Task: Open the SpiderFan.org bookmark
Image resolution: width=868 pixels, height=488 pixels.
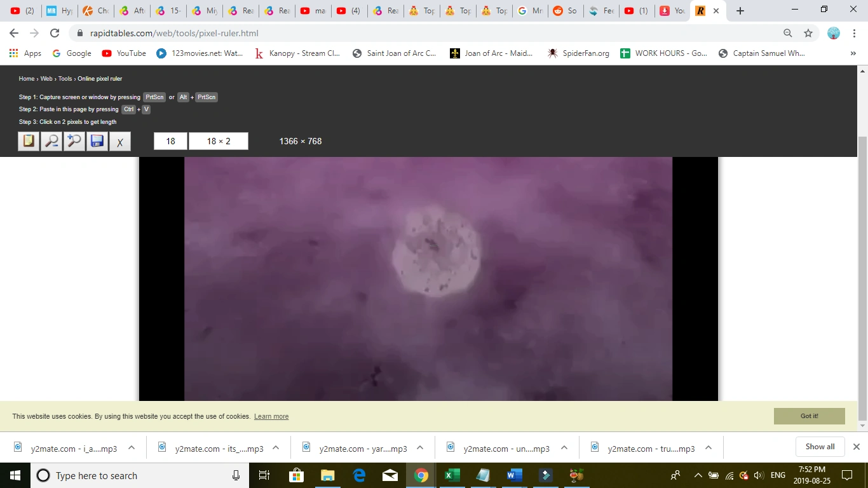Action: tap(579, 53)
